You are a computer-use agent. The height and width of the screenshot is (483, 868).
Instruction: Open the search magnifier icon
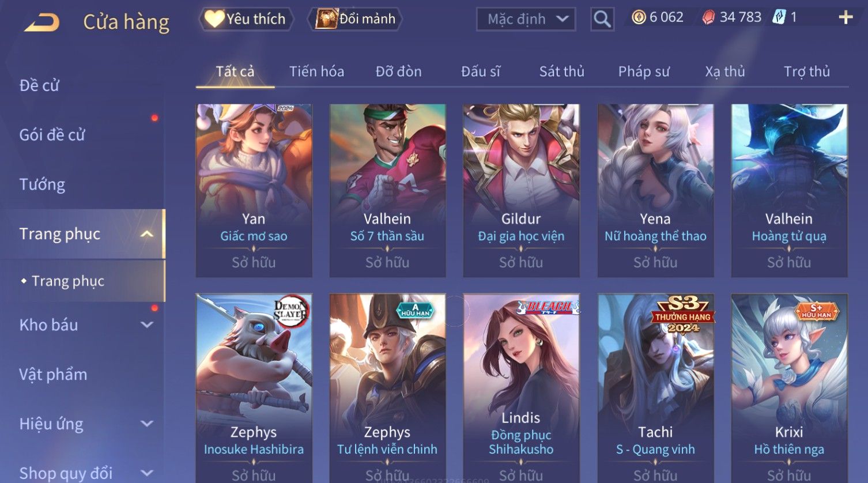click(602, 19)
